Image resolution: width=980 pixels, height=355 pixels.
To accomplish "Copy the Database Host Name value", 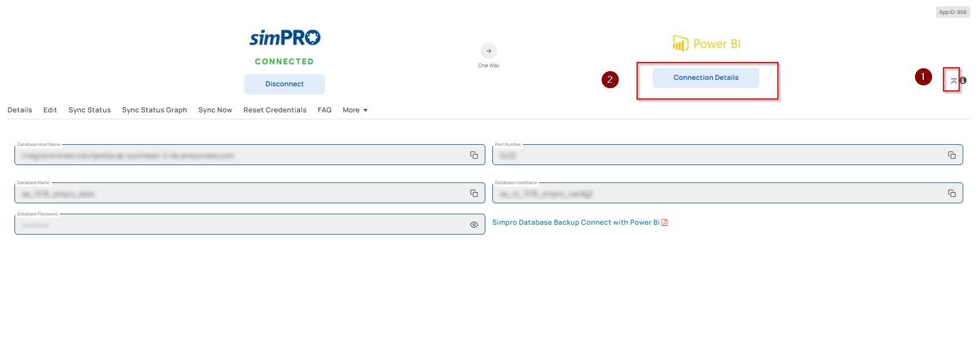I will tap(474, 155).
